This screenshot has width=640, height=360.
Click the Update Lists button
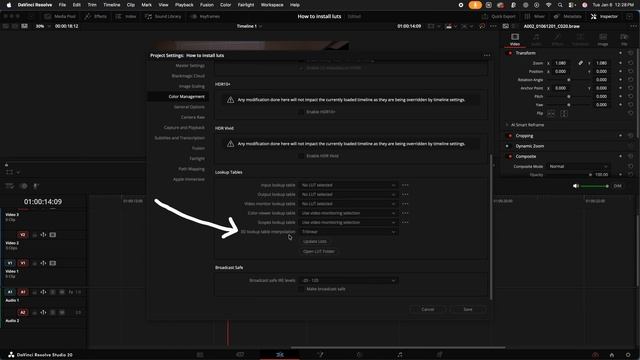pyautogui.click(x=315, y=242)
